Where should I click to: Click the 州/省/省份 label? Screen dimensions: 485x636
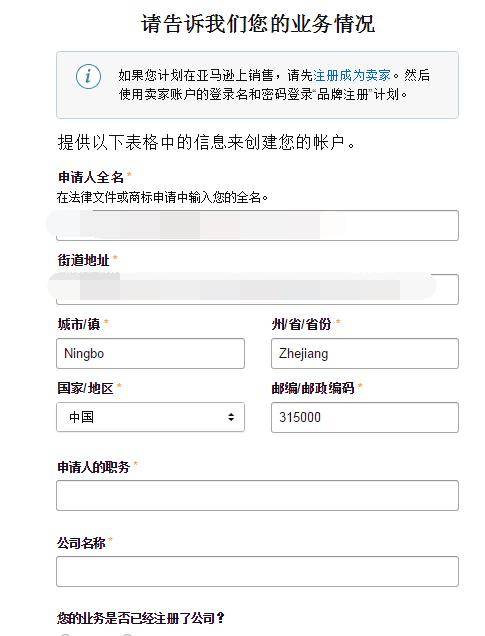pyautogui.click(x=302, y=324)
